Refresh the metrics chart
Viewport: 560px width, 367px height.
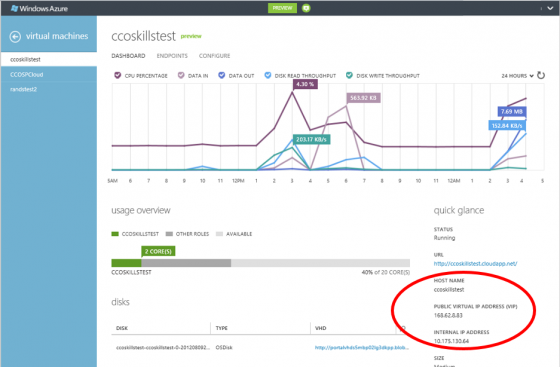[x=541, y=75]
